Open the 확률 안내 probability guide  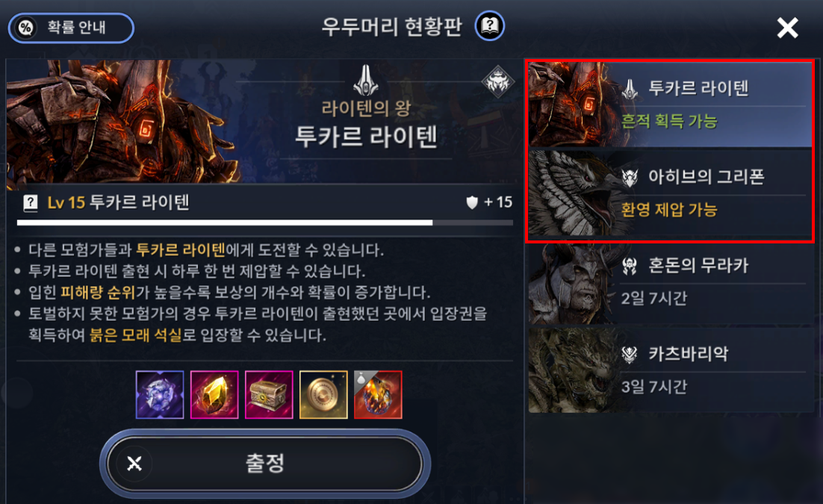click(x=71, y=28)
